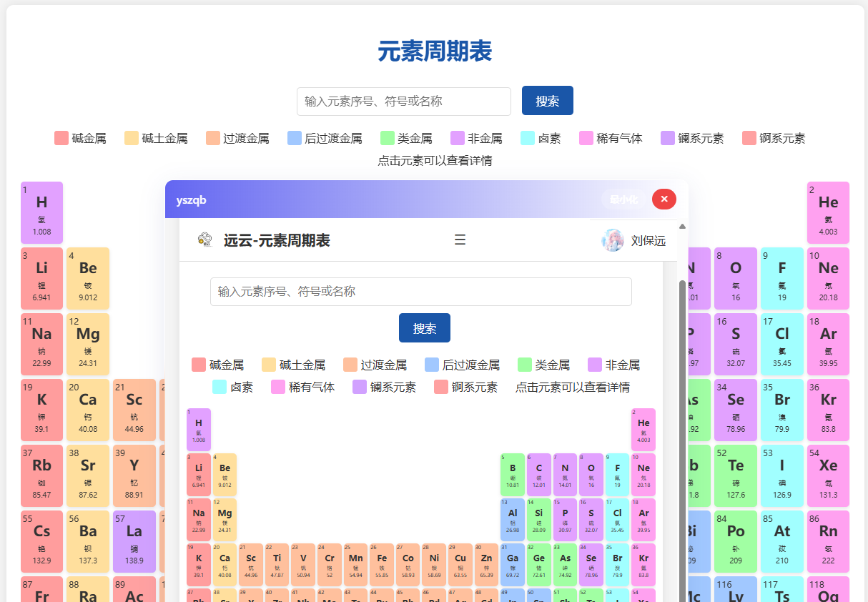
Task: Select xenon (Xe) on the background page
Action: click(829, 475)
